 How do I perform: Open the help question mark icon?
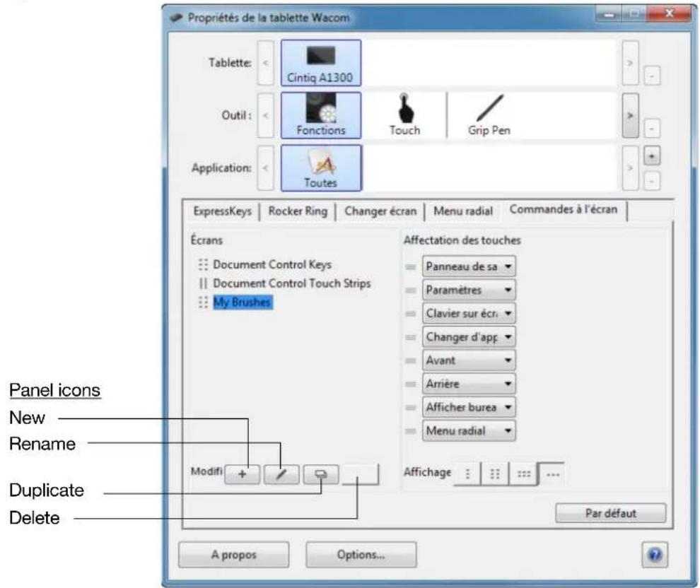655,555
